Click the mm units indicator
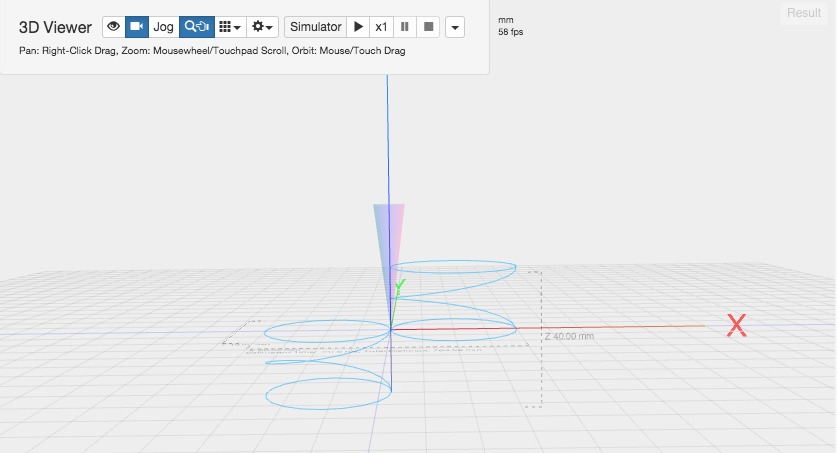This screenshot has height=453, width=837. pos(506,19)
